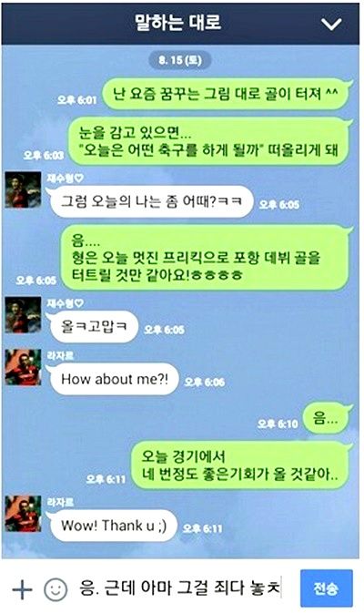Select the 올ㅋ고맙ㅋ message bubble

click(94, 327)
